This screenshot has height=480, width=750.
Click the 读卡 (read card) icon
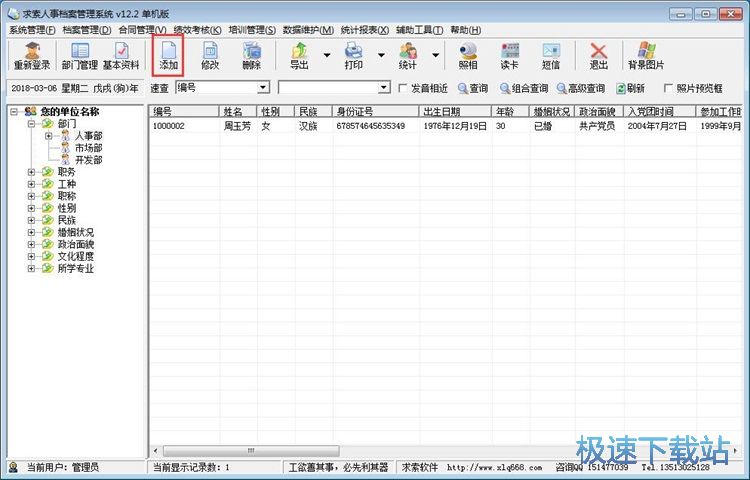click(509, 56)
